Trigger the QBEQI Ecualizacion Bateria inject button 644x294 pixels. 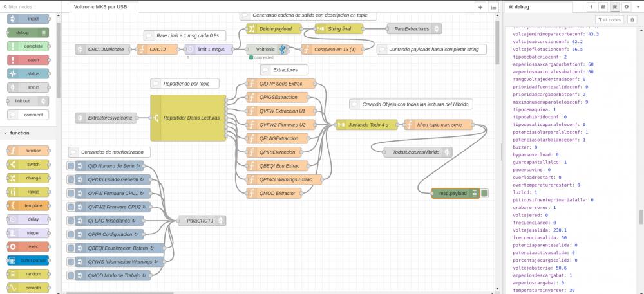[x=71, y=248]
